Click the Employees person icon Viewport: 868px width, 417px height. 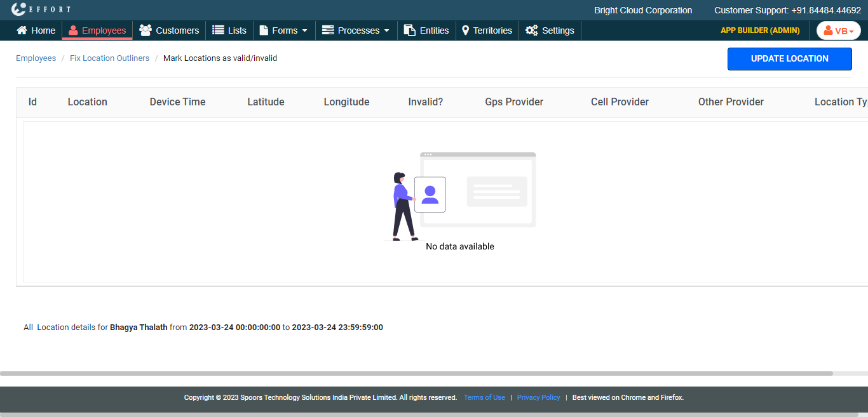click(x=73, y=30)
